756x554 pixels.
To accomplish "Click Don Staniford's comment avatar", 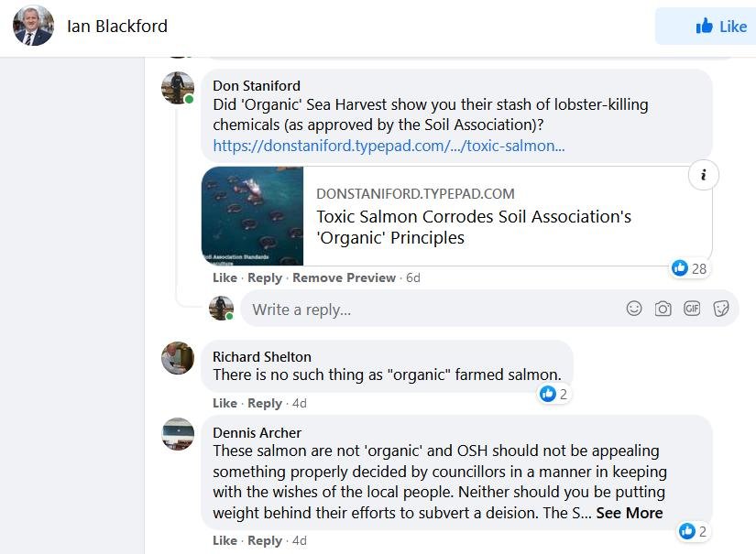I will click(178, 87).
